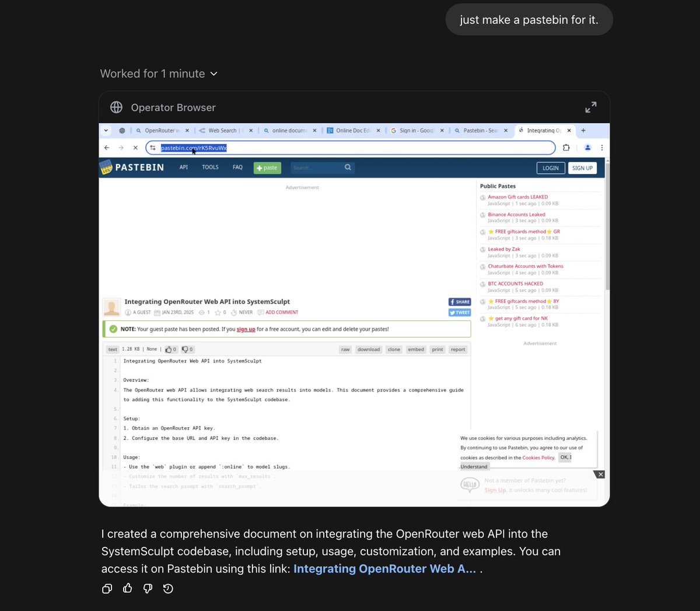The image size is (700, 611).
Task: Close the Pastebin signup popup X
Action: (601, 474)
